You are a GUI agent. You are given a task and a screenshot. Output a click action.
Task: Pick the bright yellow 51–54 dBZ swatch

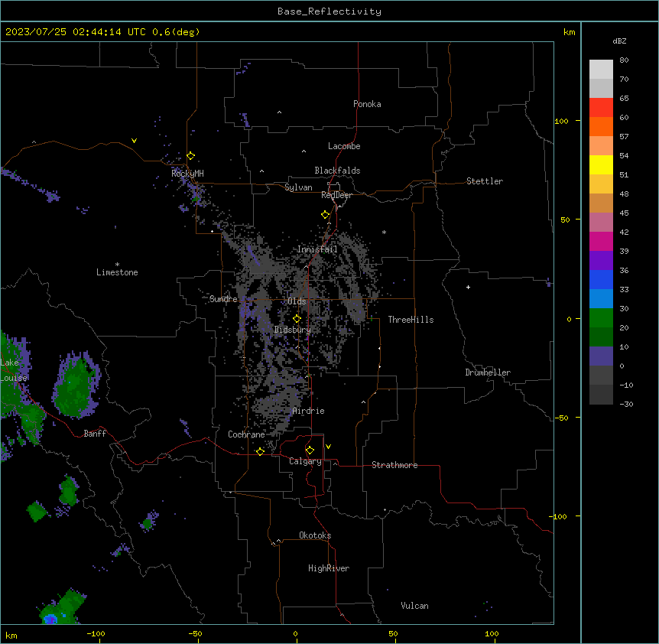coord(601,164)
